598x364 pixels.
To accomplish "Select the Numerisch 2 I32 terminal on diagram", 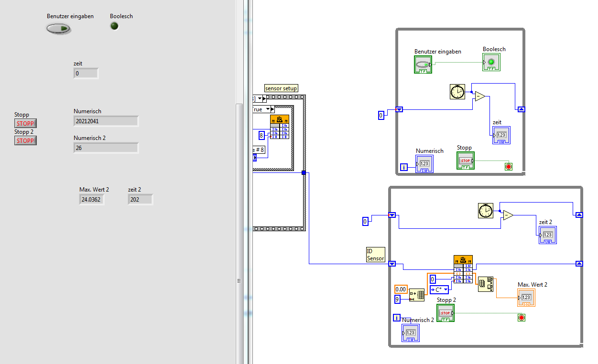I will (x=411, y=333).
